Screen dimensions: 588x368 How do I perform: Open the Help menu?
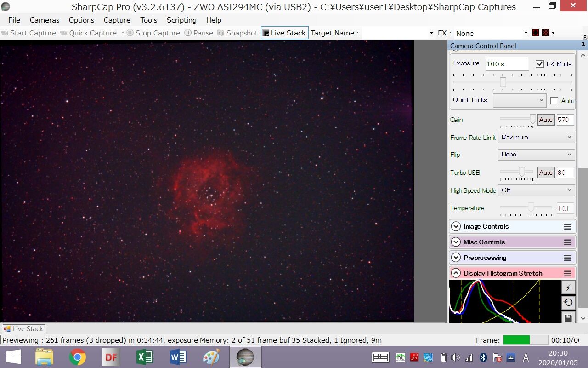coord(214,20)
